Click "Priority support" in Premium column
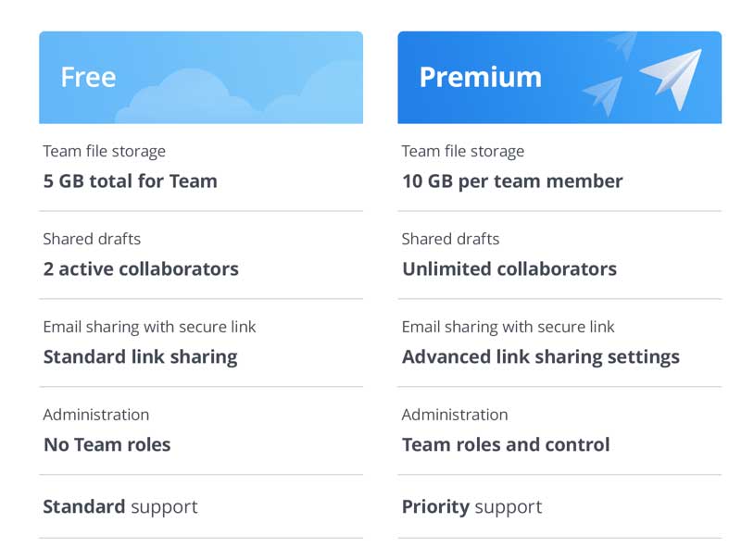The height and width of the screenshot is (560, 754). (x=471, y=507)
